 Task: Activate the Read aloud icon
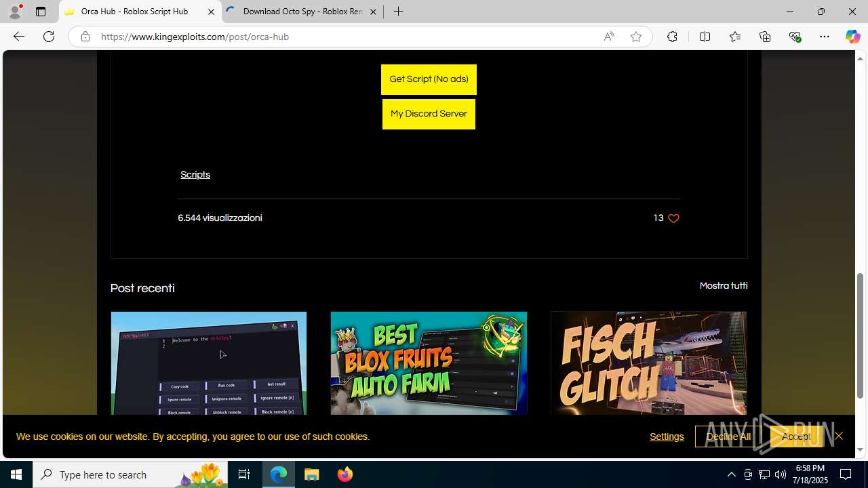[x=609, y=37]
